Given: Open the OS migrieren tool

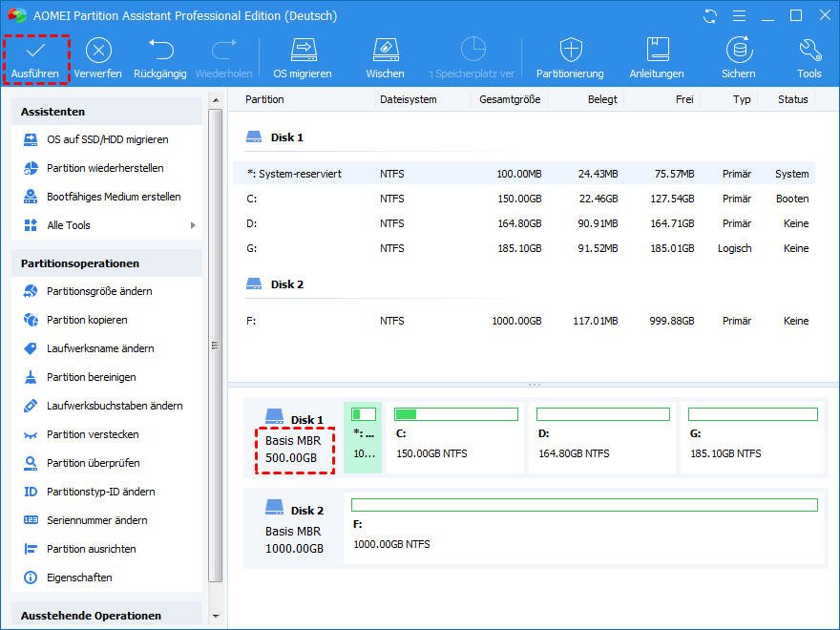Looking at the screenshot, I should (303, 52).
